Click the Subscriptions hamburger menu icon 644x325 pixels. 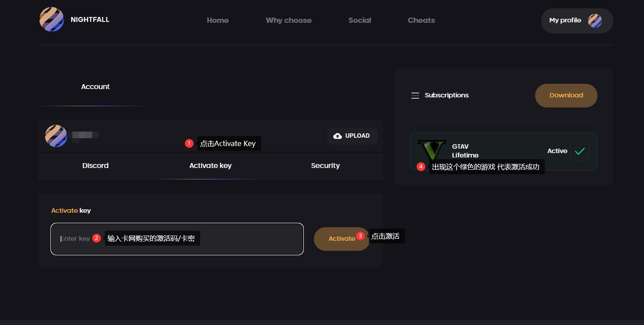click(415, 96)
